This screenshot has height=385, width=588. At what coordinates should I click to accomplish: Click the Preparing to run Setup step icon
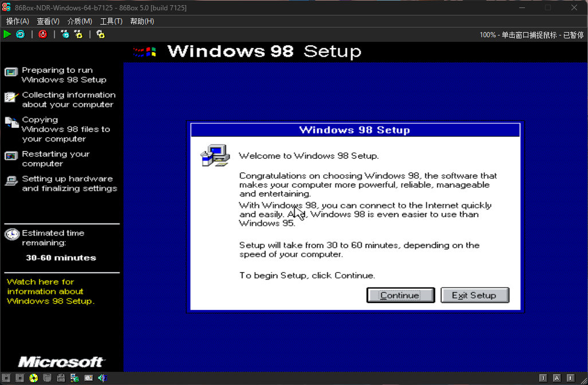pos(11,72)
